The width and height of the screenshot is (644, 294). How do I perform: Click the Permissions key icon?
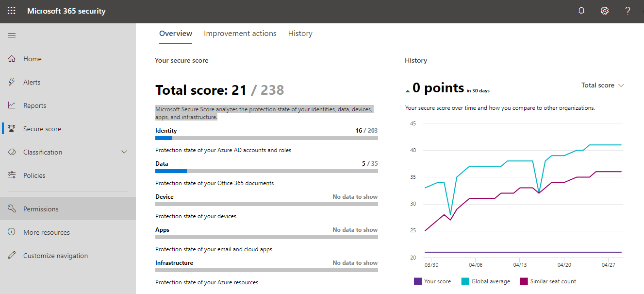(12, 209)
